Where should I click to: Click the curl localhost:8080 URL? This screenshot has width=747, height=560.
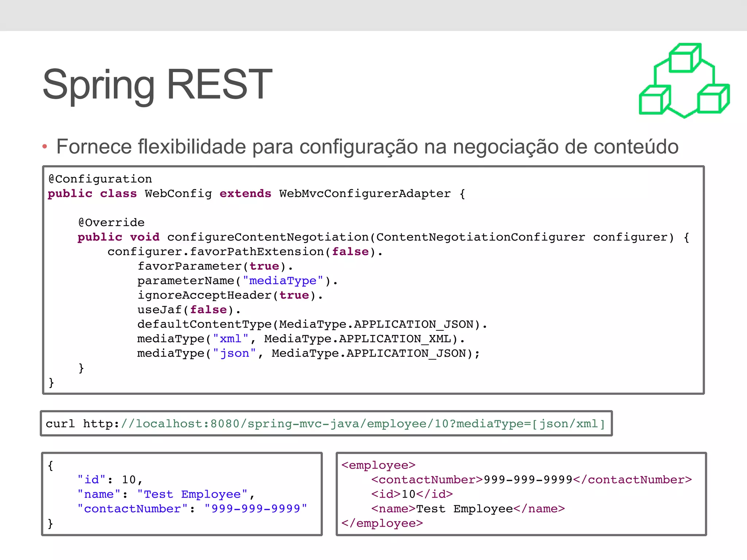click(x=325, y=424)
